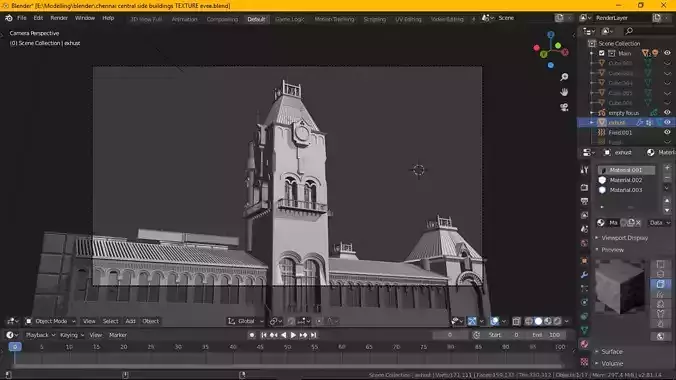This screenshot has width=676, height=380.
Task: Open Texture properties tab
Action: [x=584, y=361]
